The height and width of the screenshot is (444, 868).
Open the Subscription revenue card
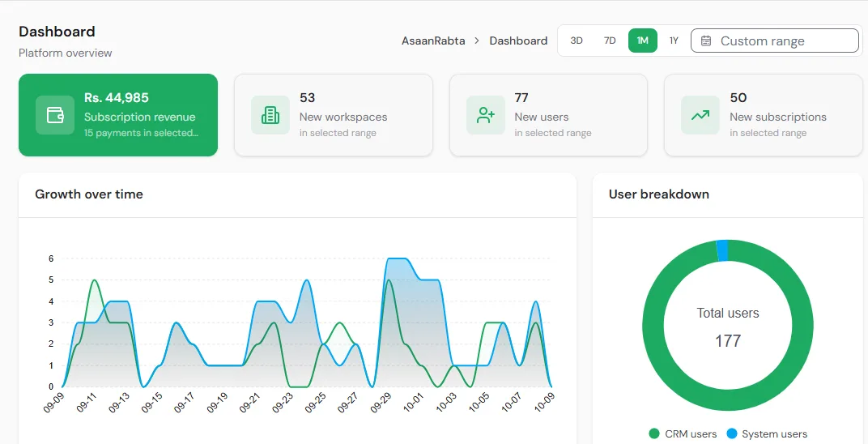pyautogui.click(x=118, y=115)
